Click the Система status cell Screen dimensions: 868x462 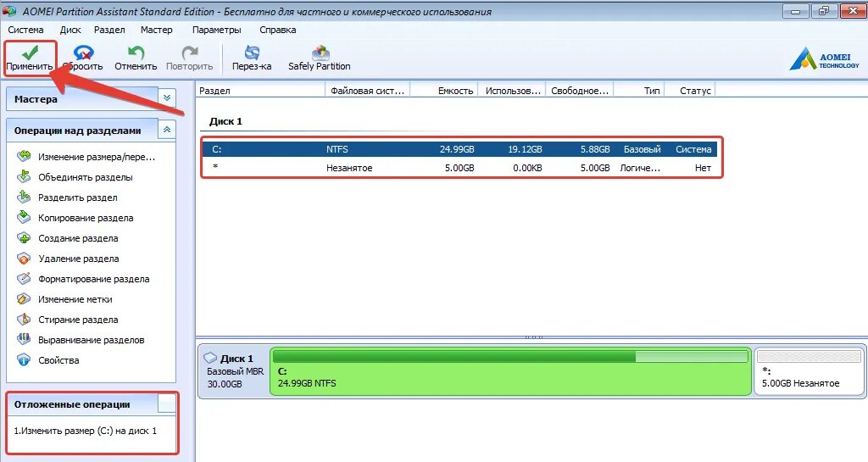[693, 149]
